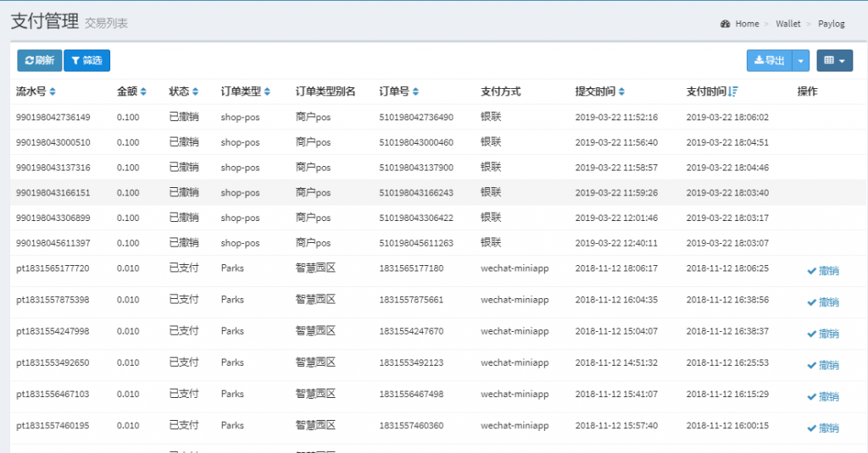
Task: Sort by 提交时间 column sort icon
Action: (622, 91)
